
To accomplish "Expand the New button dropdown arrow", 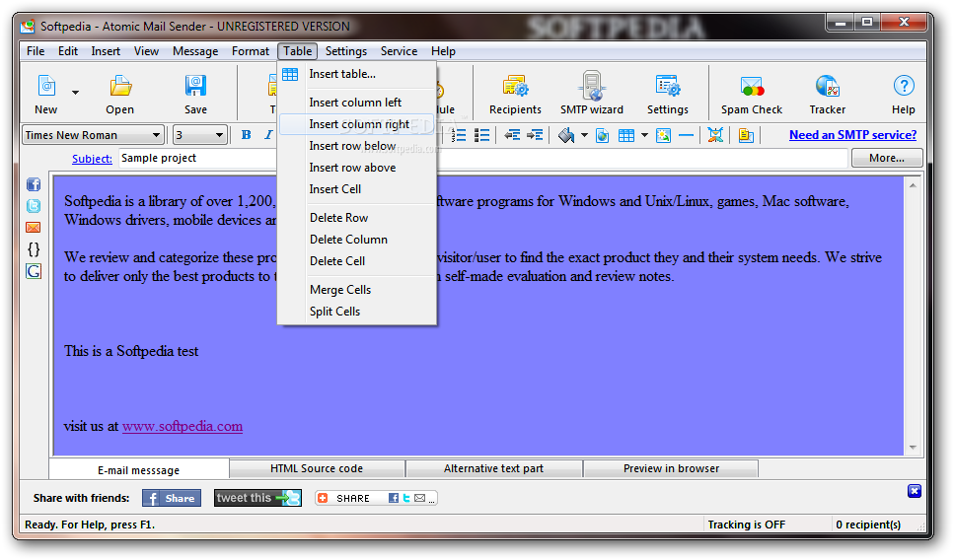I will (75, 93).
